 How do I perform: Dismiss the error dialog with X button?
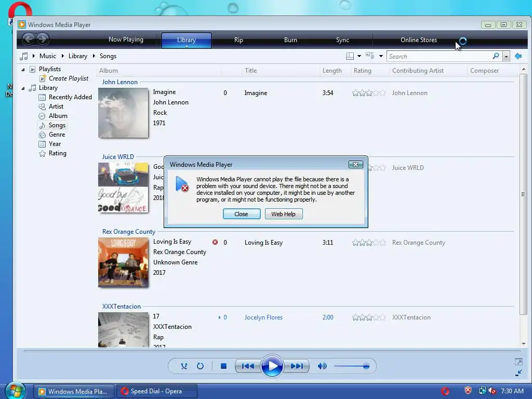tap(355, 164)
